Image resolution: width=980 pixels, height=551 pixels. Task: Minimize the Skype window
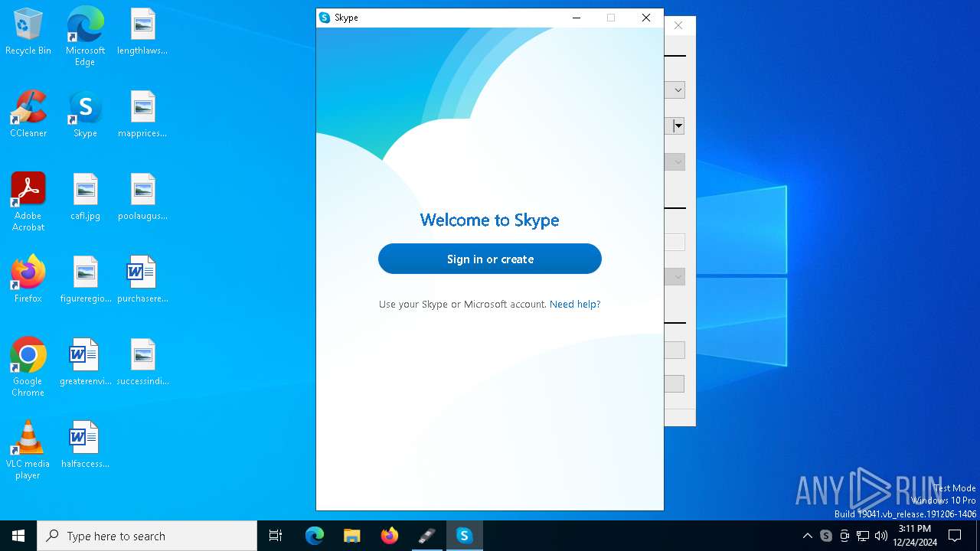(577, 18)
